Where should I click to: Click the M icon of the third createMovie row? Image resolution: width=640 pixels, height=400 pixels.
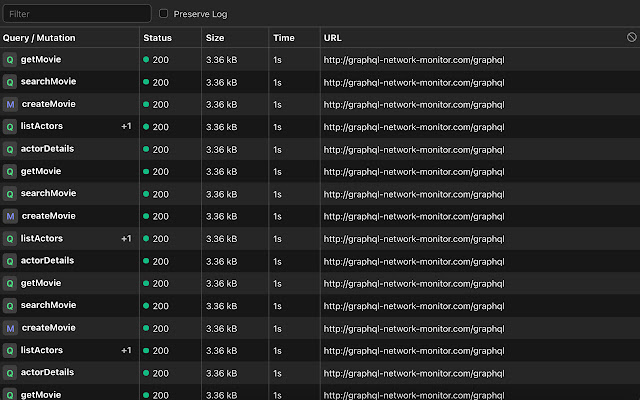tap(10, 328)
